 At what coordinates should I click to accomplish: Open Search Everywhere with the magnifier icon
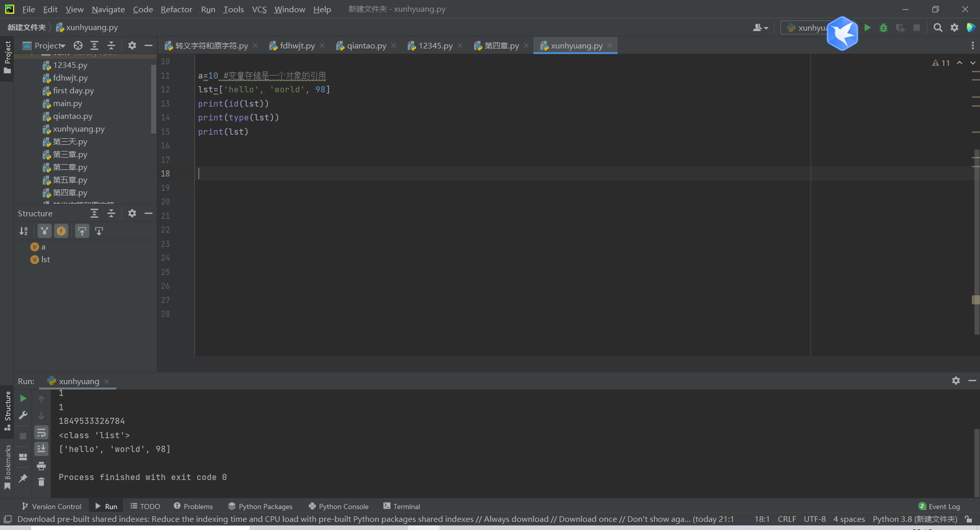pos(938,28)
